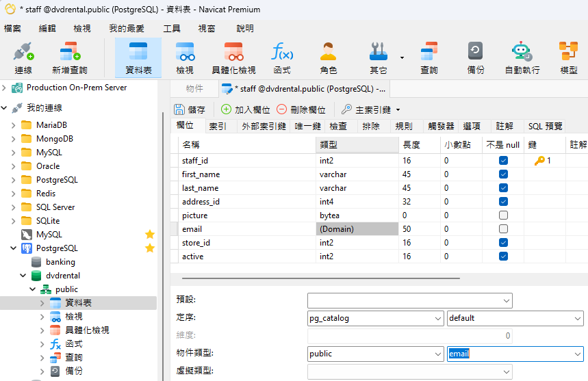
Task: Open the 我的最愛 menu
Action: [127, 29]
